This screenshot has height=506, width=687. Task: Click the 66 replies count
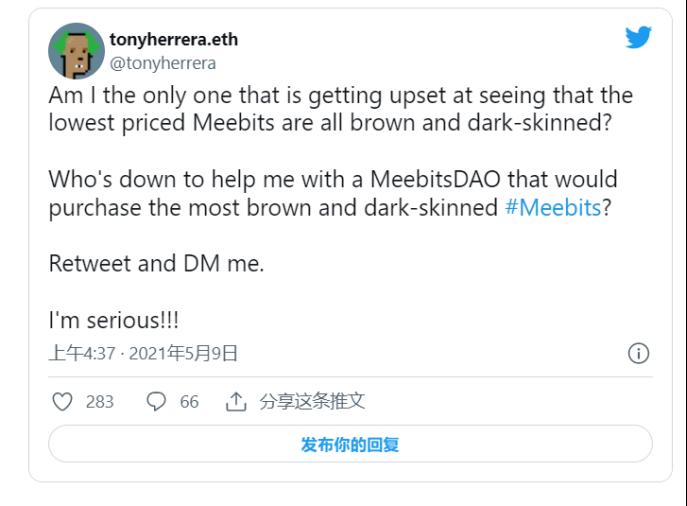click(189, 402)
